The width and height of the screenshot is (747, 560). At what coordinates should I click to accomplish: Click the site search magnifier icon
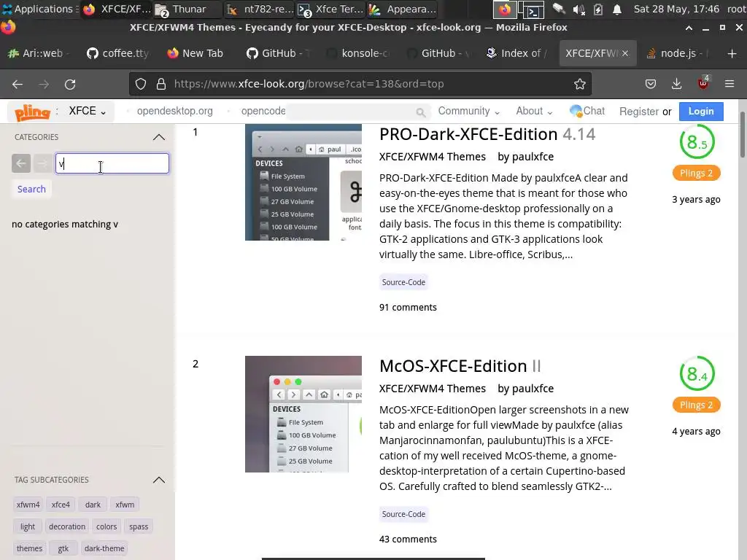pos(420,112)
